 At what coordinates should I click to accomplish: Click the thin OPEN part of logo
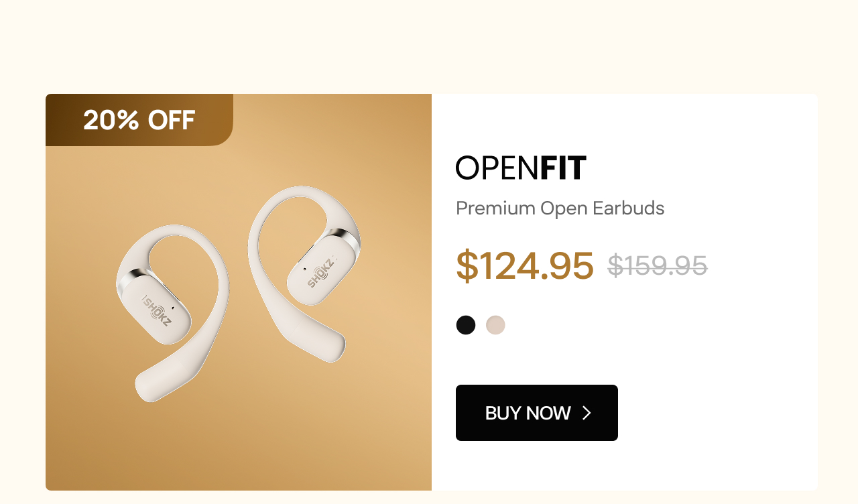[497, 168]
